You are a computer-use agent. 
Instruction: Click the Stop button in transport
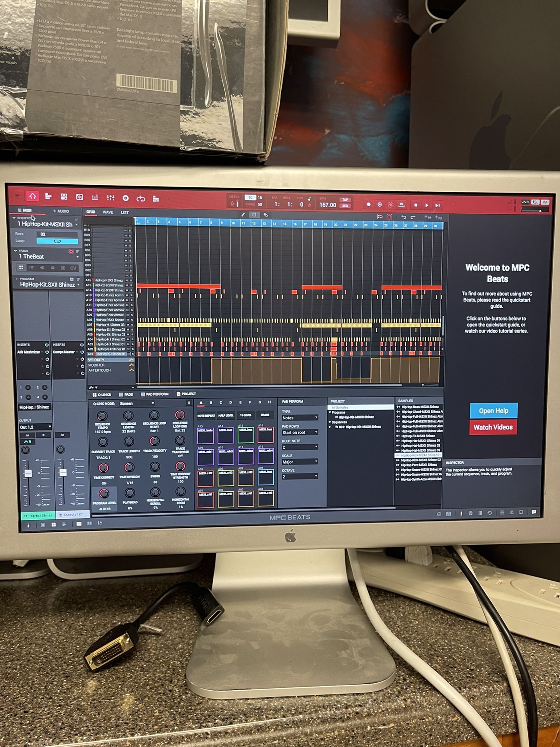tap(416, 205)
